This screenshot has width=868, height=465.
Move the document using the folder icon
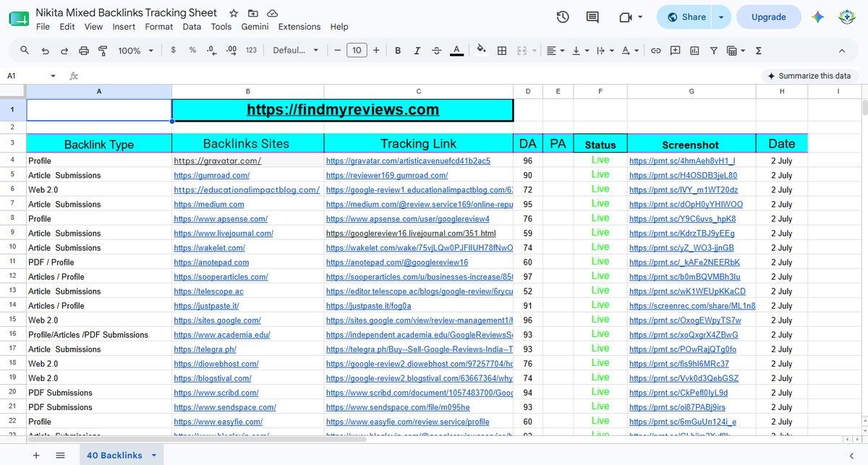point(253,13)
